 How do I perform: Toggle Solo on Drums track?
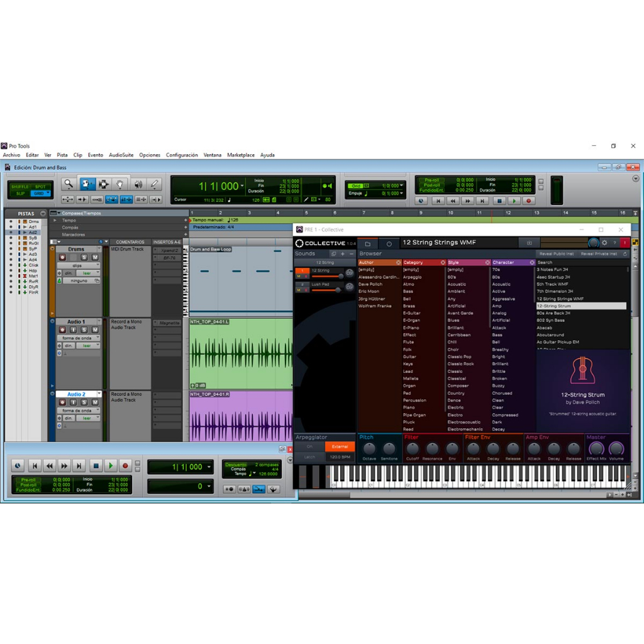click(84, 257)
